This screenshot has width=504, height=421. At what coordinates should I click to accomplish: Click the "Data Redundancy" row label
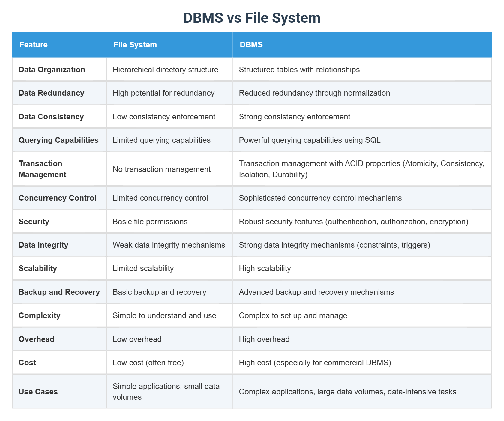(x=59, y=93)
